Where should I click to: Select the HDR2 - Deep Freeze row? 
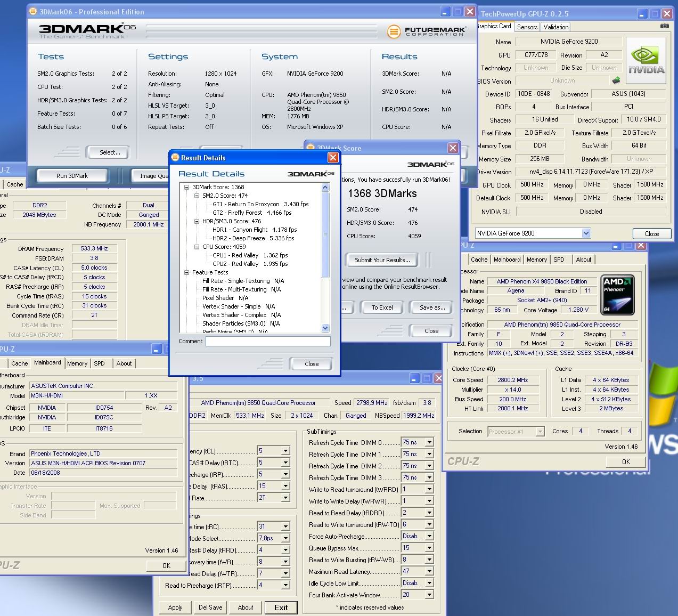tap(253, 238)
